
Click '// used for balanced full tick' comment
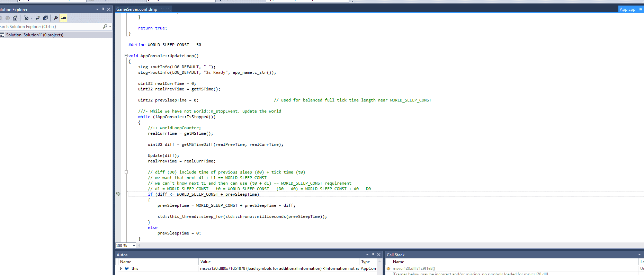352,100
